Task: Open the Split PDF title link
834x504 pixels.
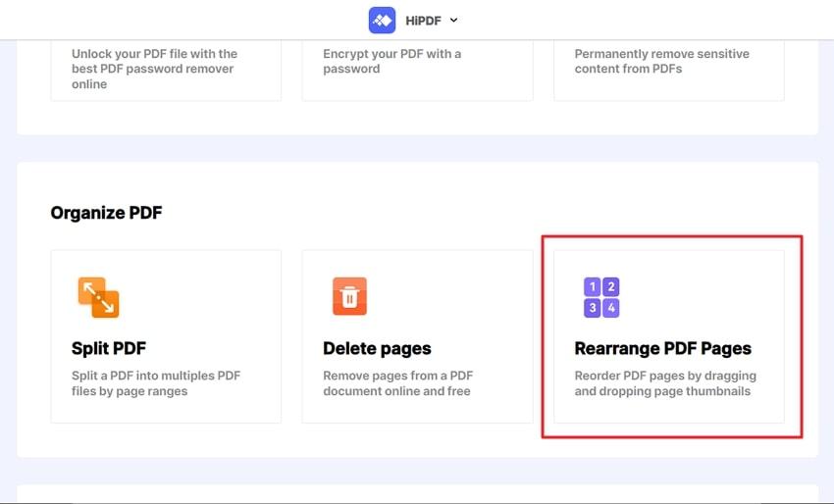Action: point(109,348)
